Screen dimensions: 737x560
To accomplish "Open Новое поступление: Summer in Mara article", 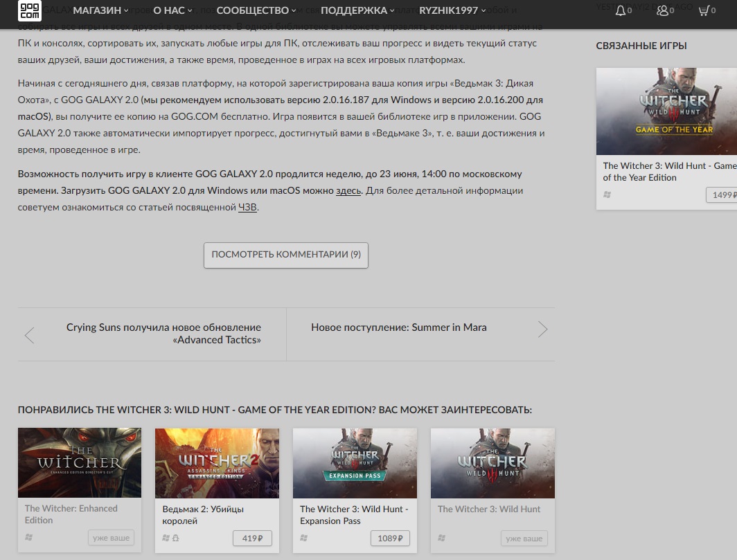I will 398,327.
